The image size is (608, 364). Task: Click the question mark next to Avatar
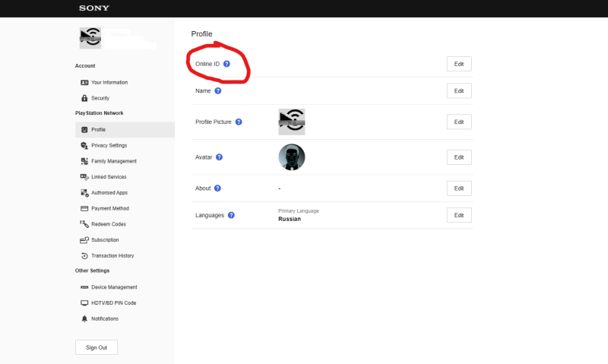point(219,157)
